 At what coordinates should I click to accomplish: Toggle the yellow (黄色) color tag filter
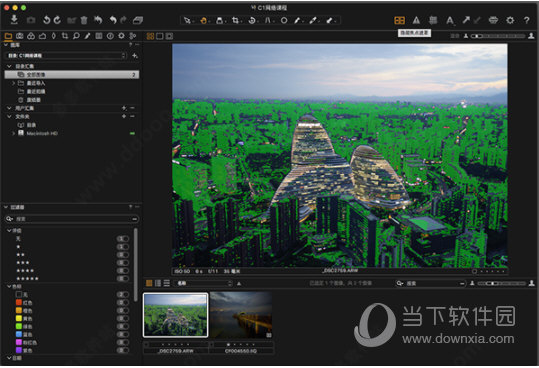coord(123,319)
